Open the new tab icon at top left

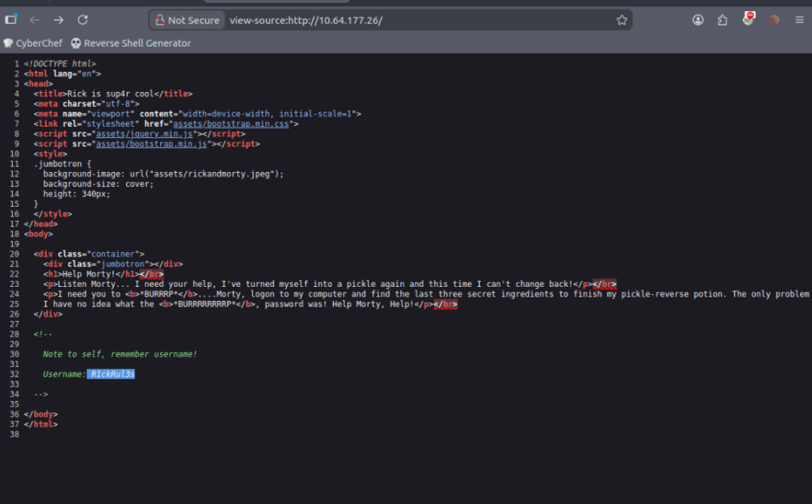pos(11,19)
